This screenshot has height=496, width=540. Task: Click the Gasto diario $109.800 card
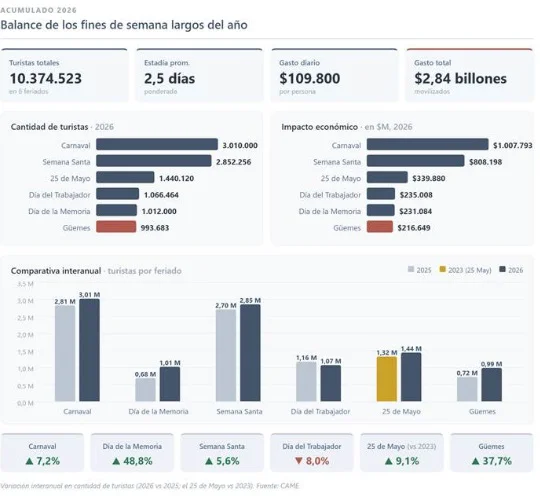334,75
